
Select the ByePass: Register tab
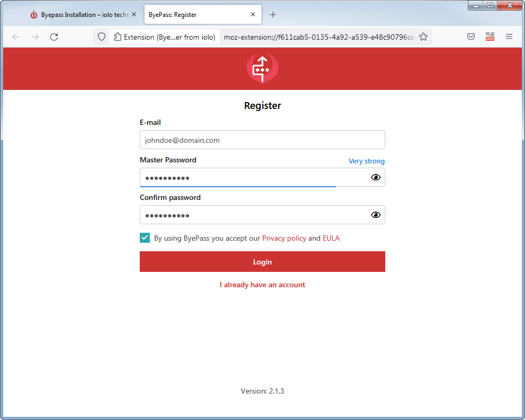pyautogui.click(x=203, y=15)
